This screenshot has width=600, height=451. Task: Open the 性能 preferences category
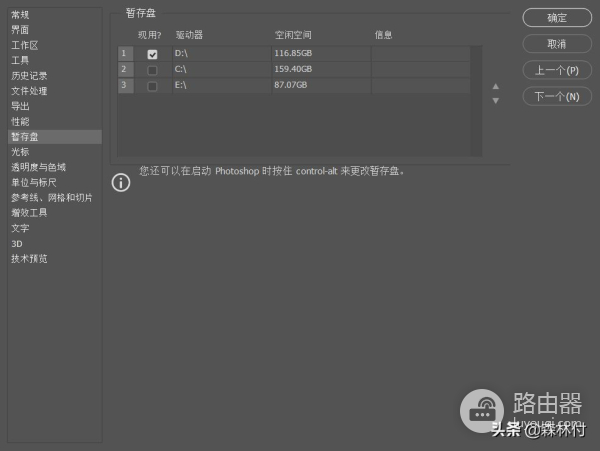point(55,122)
